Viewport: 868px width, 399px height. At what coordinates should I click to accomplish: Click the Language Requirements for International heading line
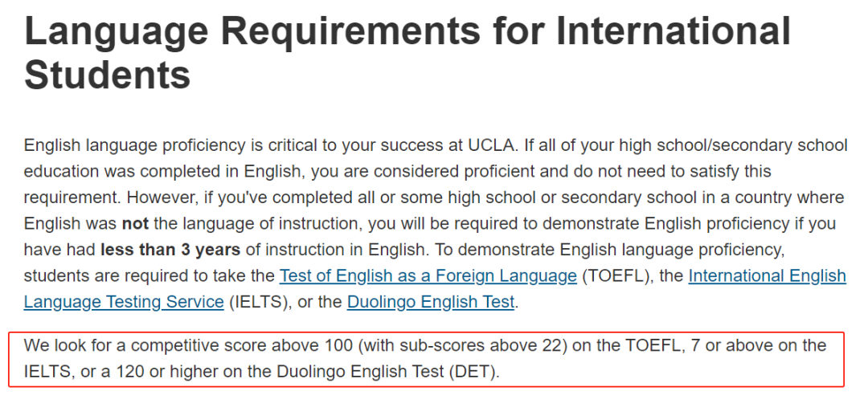tap(407, 31)
